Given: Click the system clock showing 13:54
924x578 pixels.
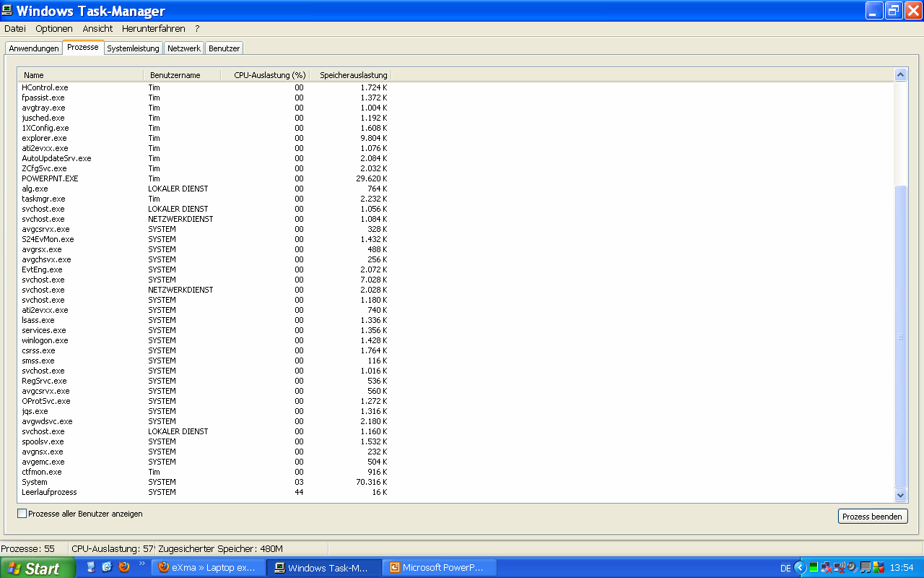Looking at the screenshot, I should pyautogui.click(x=902, y=568).
